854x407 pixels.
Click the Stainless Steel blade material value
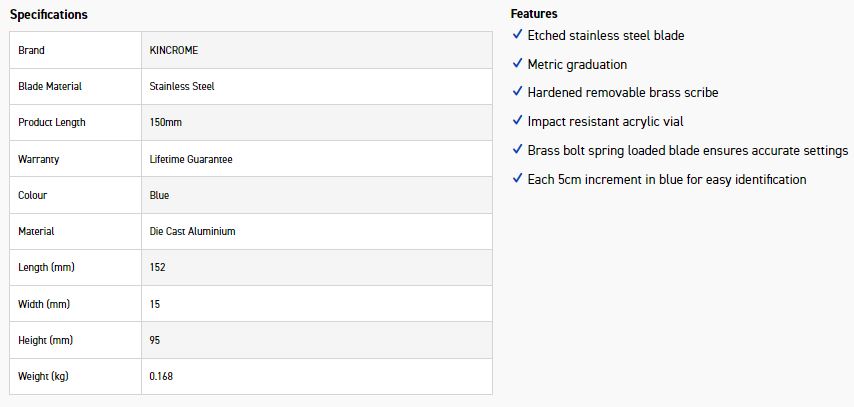point(182,86)
